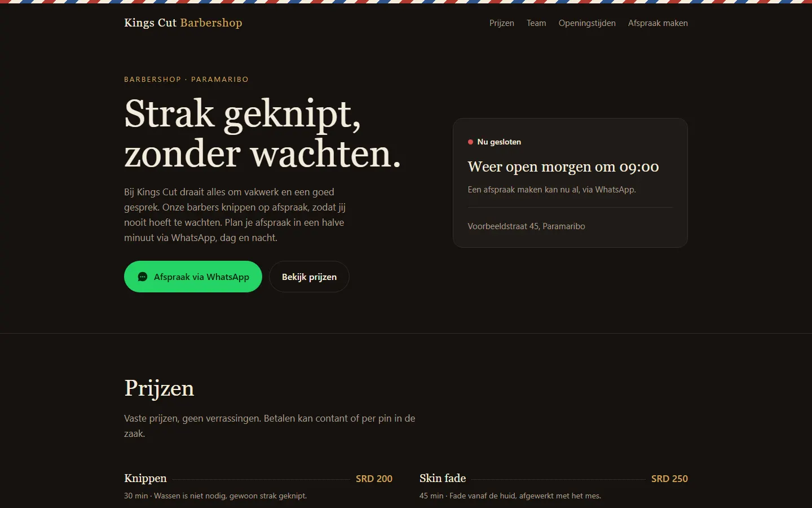Click the description starting 30 min · Wassen

click(x=215, y=496)
